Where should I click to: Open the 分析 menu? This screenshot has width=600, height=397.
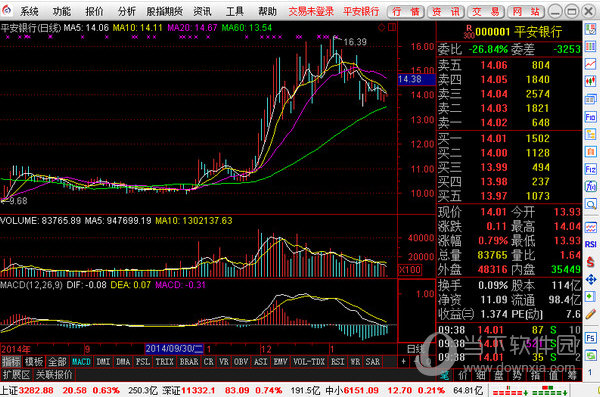(x=127, y=11)
